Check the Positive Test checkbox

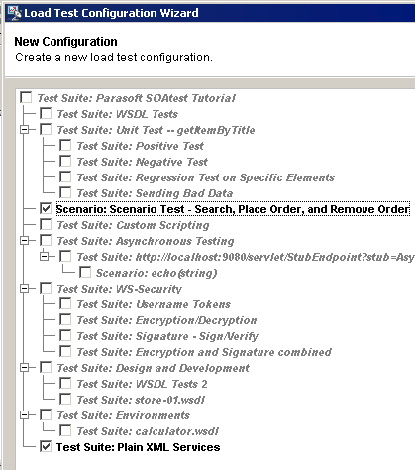coord(65,145)
